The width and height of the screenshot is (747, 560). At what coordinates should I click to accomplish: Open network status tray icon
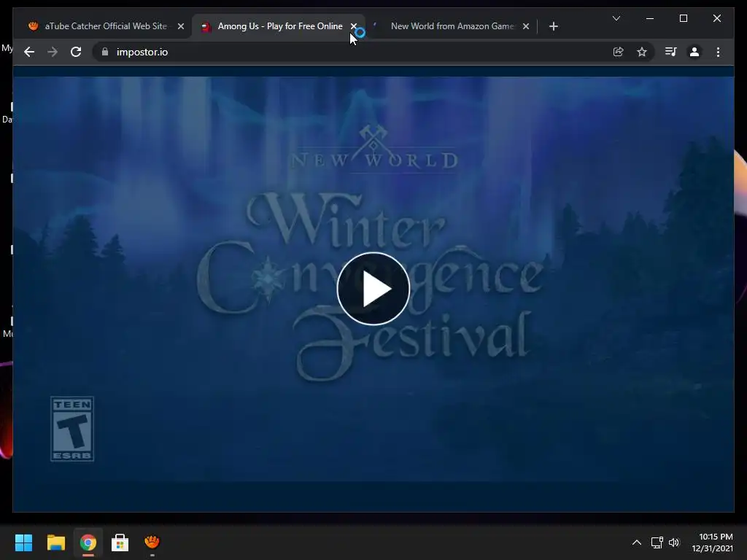[x=657, y=542]
